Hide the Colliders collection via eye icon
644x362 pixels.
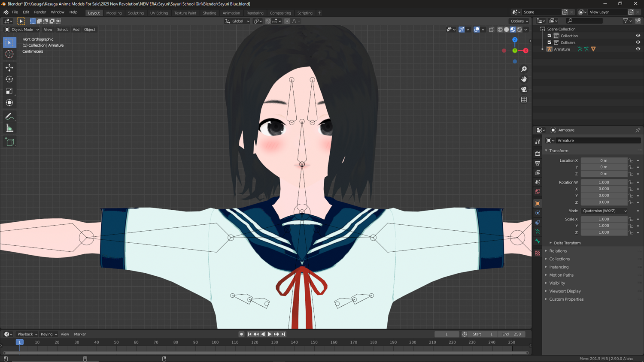[638, 42]
